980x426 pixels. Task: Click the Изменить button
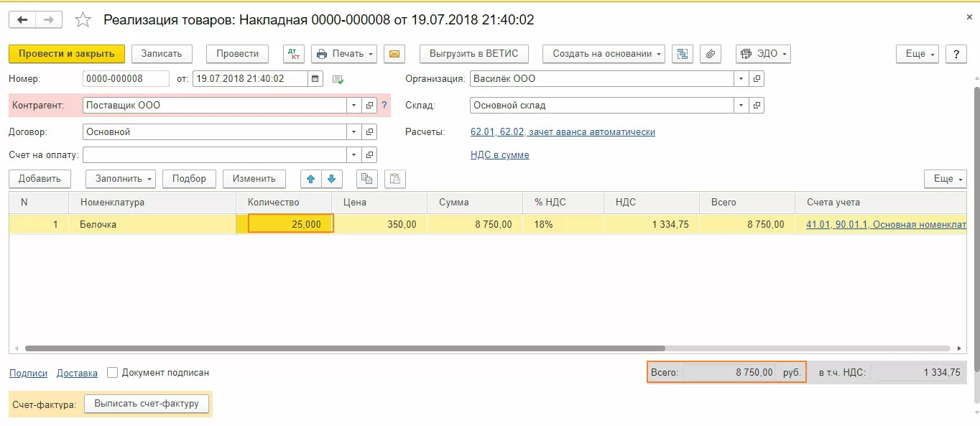254,179
